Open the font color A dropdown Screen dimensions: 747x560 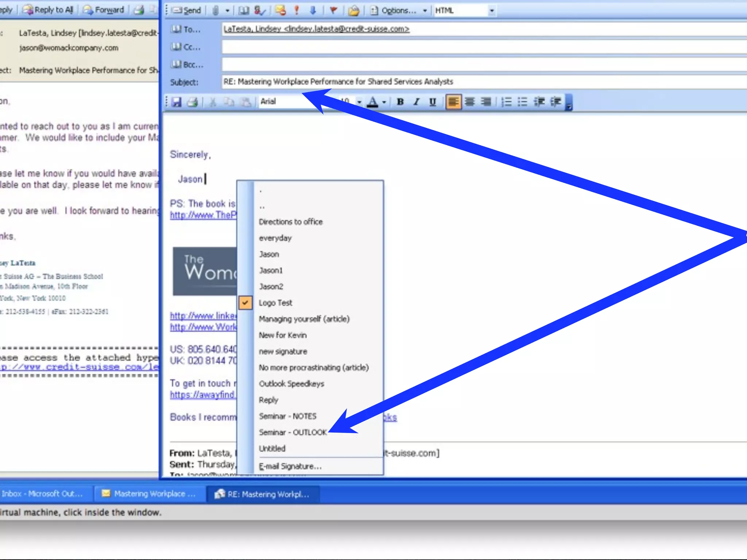pyautogui.click(x=384, y=102)
